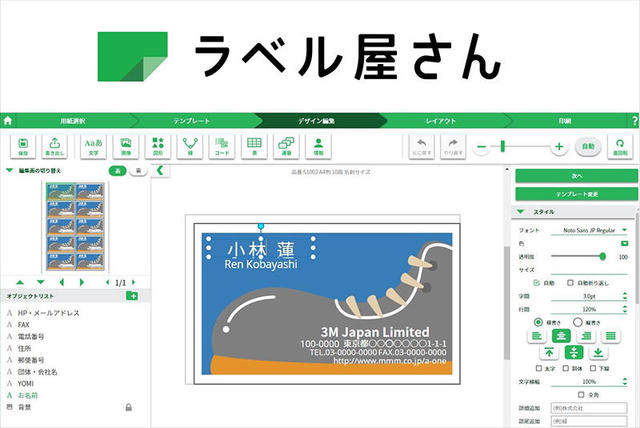Enable 下線 underline checkbox
This screenshot has width=640, height=428.
tap(593, 368)
